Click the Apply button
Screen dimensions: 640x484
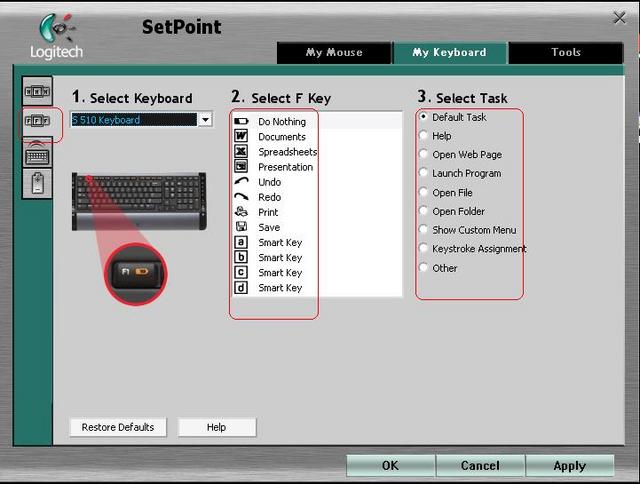click(570, 466)
